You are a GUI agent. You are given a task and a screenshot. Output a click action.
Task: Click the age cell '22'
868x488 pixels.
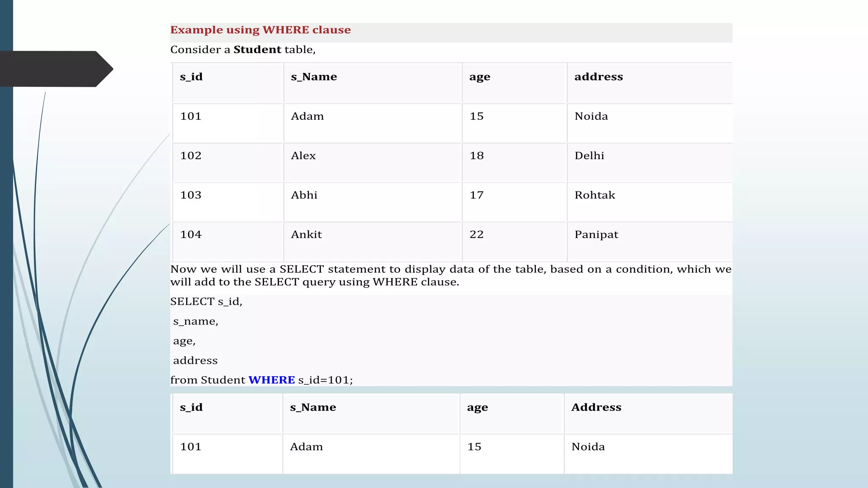tap(476, 234)
